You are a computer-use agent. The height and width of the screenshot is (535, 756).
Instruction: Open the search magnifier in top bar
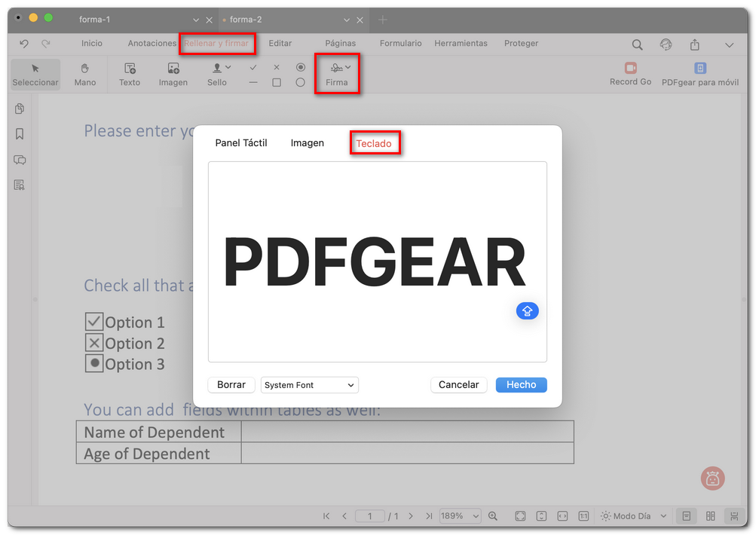pyautogui.click(x=637, y=44)
